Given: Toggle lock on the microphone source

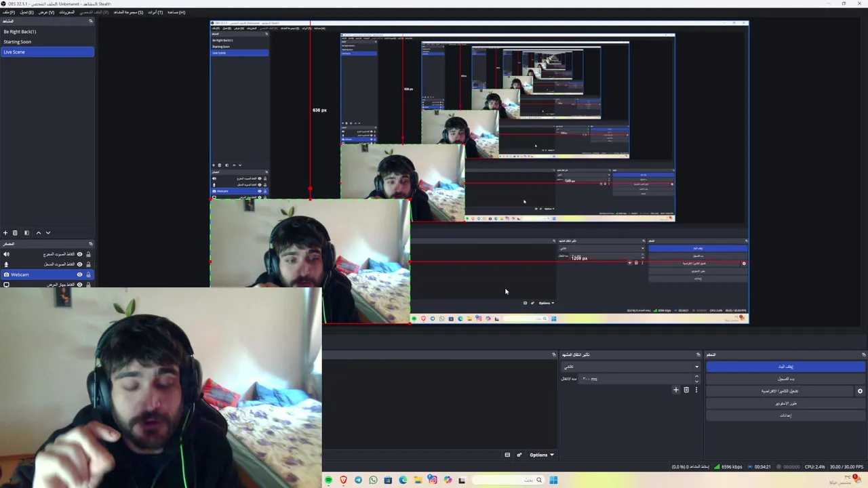Looking at the screenshot, I should coord(88,264).
